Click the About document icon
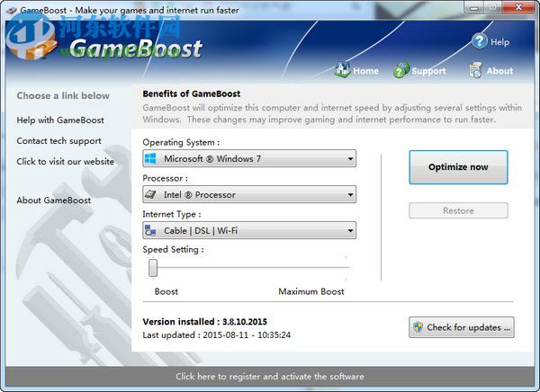Image resolution: width=540 pixels, height=392 pixels. pyautogui.click(x=475, y=70)
